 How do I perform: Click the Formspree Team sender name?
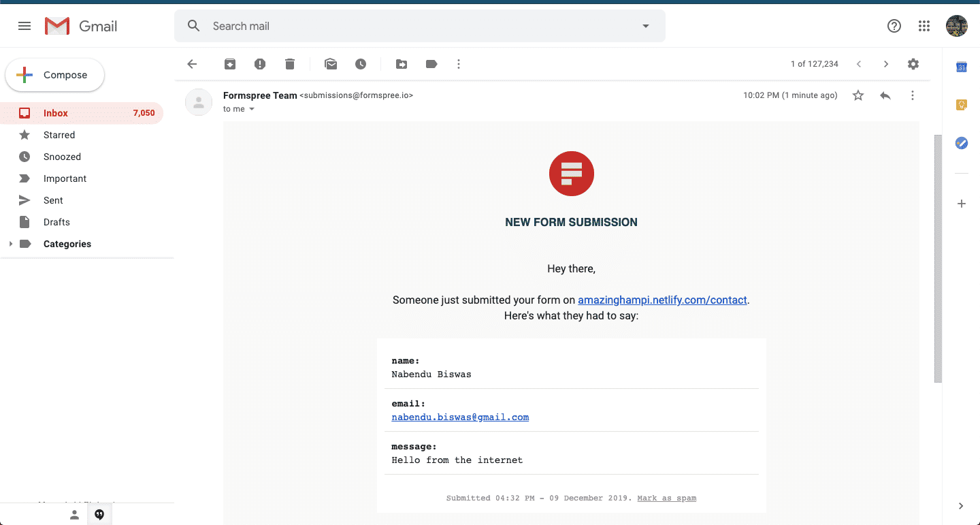pos(260,95)
